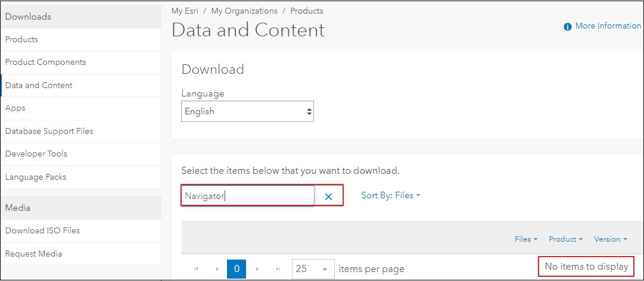Open Database Support Files in sidebar
The width and height of the screenshot is (644, 281).
pos(80,131)
